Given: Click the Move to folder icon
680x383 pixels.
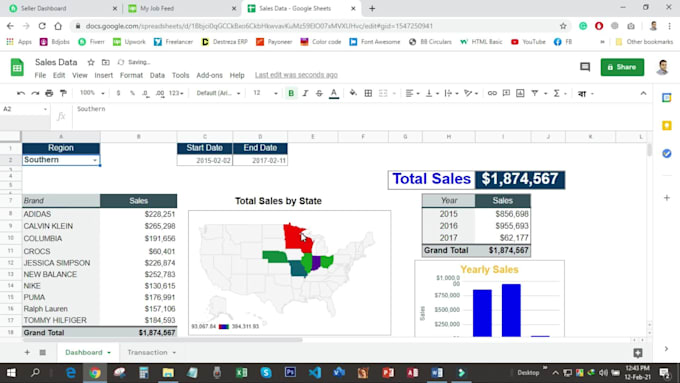Looking at the screenshot, I should pos(105,62).
